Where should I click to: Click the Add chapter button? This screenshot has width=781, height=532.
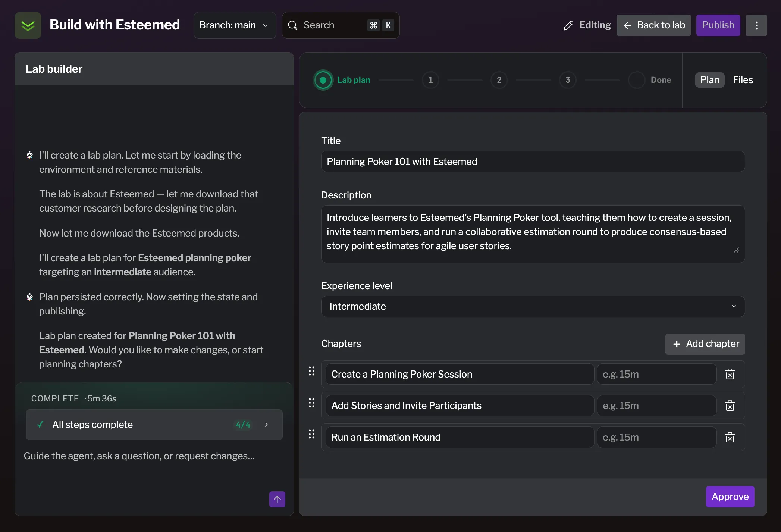(x=705, y=344)
